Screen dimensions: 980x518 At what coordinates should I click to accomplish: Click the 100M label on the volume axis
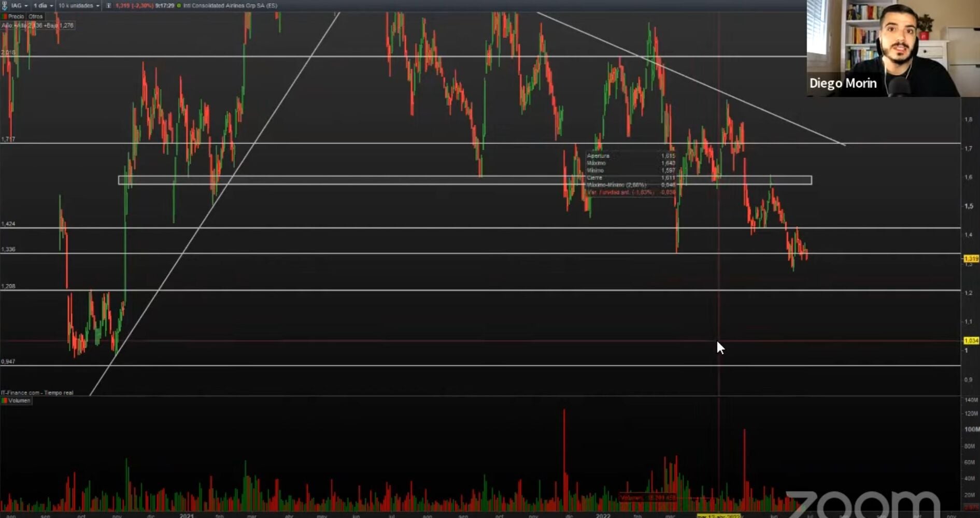pyautogui.click(x=971, y=429)
